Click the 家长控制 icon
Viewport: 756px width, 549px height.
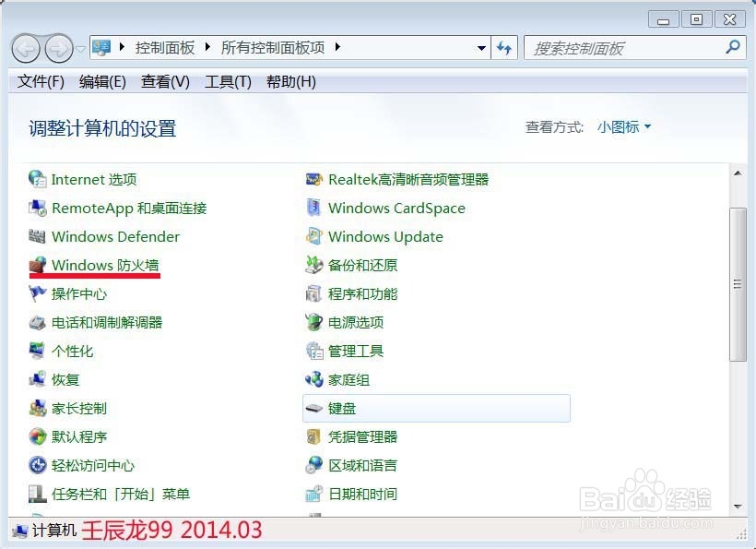click(x=37, y=408)
